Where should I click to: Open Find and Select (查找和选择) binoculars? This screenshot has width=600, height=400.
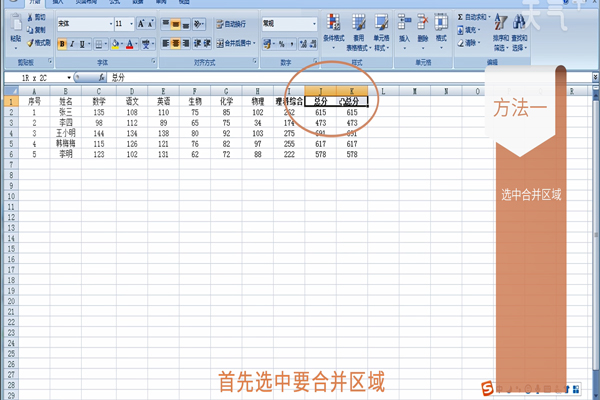click(519, 32)
